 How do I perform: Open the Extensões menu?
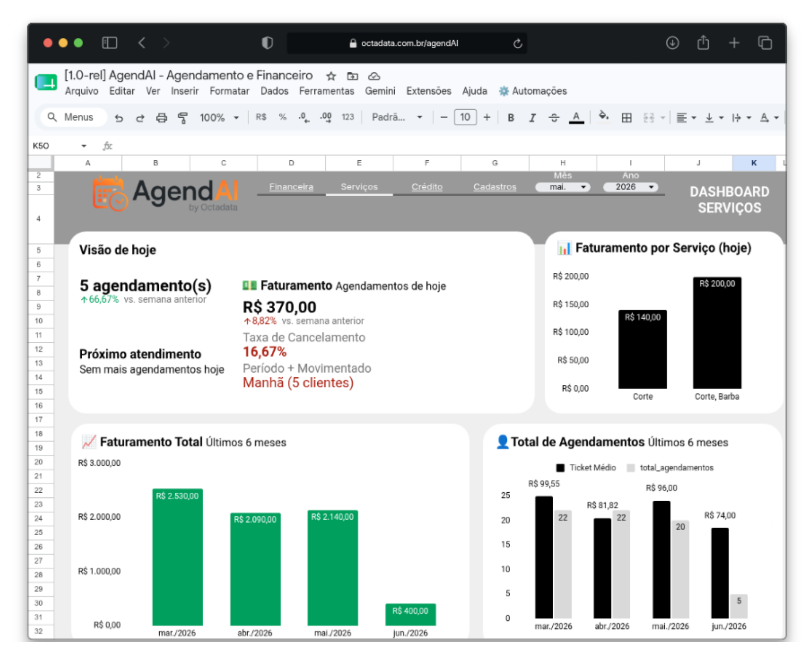click(x=428, y=91)
